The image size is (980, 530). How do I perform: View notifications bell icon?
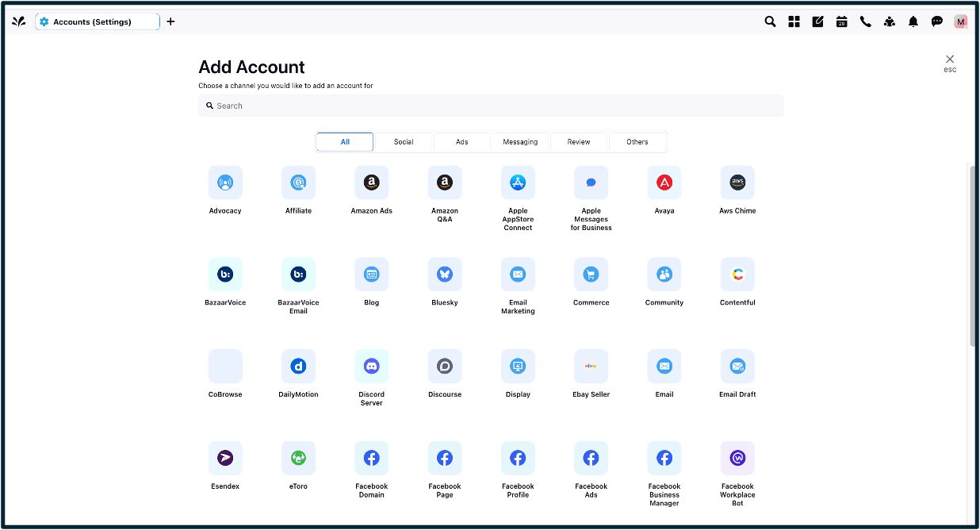[x=913, y=21]
